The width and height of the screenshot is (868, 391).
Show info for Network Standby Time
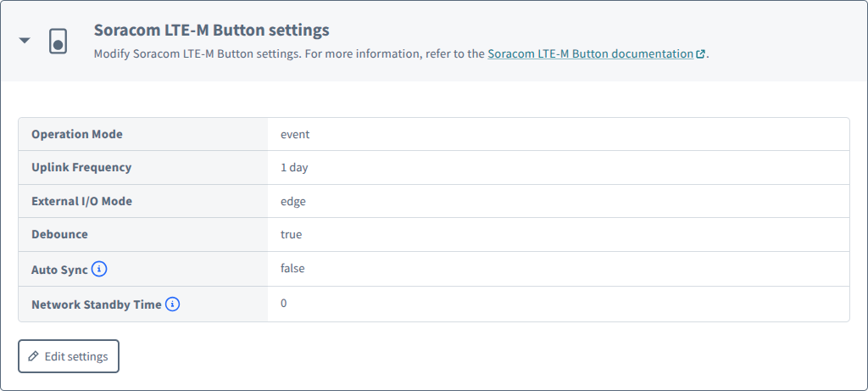(173, 304)
